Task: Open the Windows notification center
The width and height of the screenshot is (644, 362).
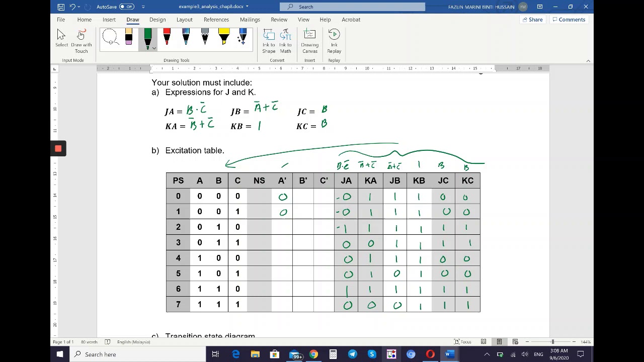Action: tap(581, 354)
